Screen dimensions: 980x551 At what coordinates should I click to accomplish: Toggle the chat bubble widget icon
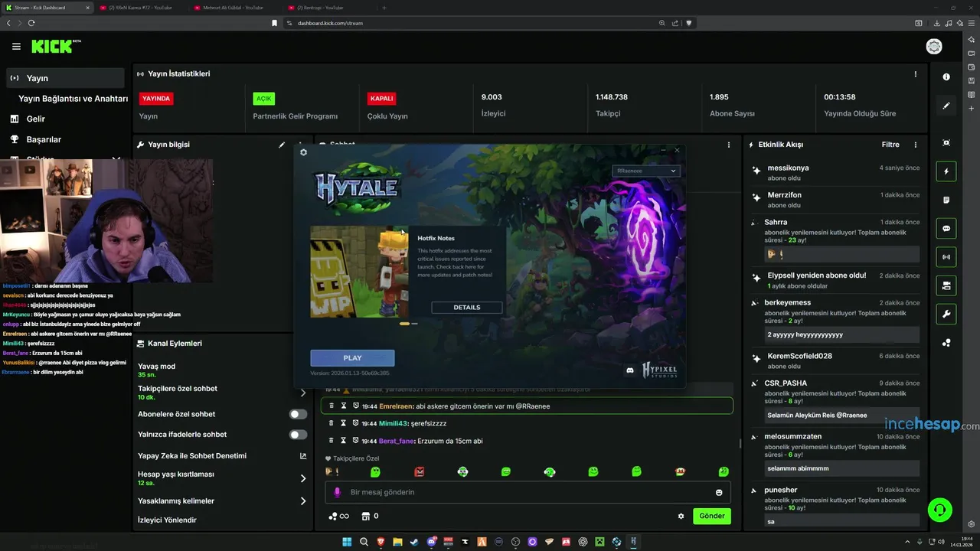946,228
